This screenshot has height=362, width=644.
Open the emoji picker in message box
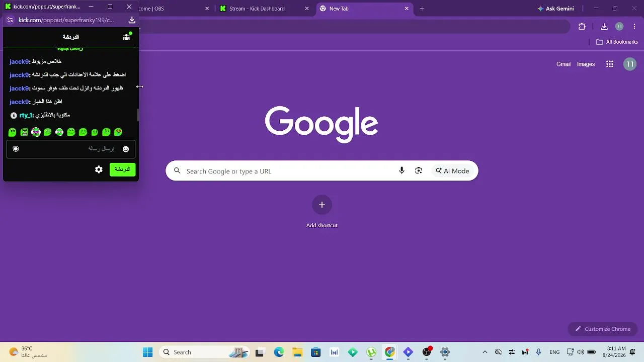126,149
